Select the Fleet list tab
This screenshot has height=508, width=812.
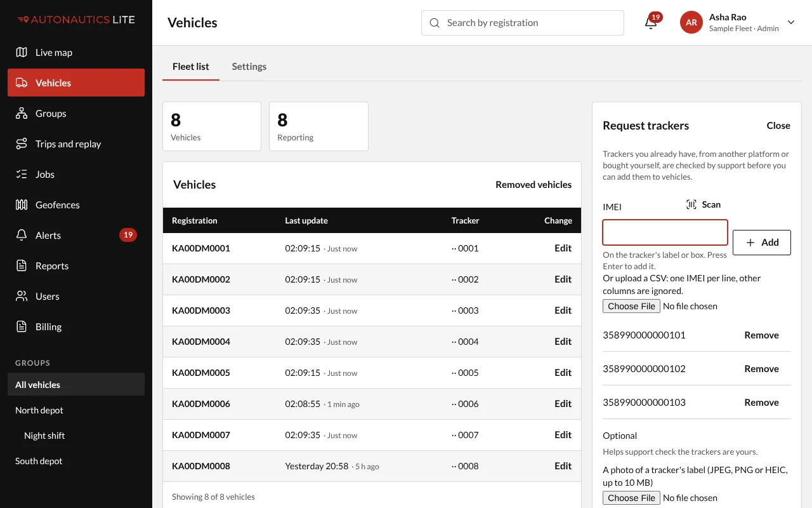coord(191,67)
